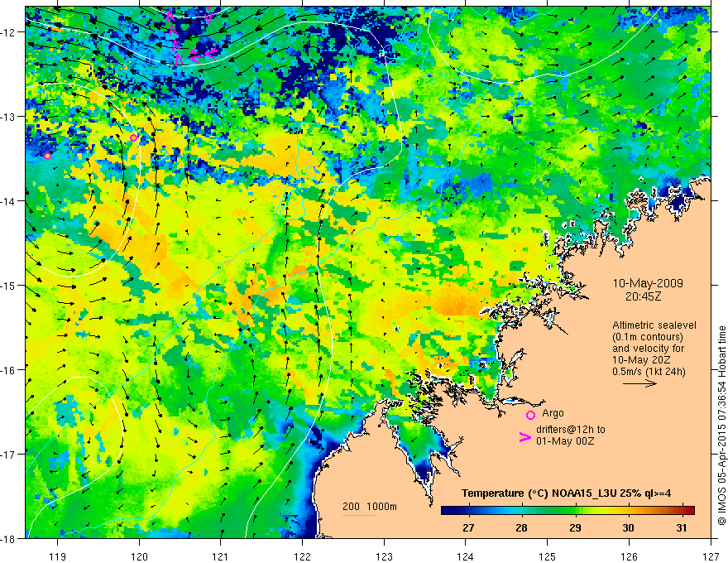Click the temperature color bar
This screenshot has height=563, width=728.
pyautogui.click(x=568, y=511)
